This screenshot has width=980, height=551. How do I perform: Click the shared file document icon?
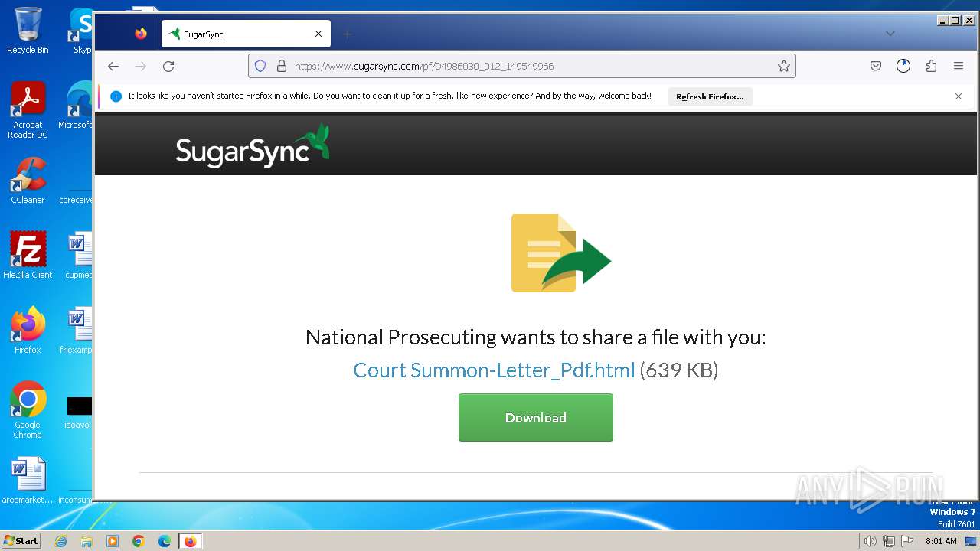point(561,253)
